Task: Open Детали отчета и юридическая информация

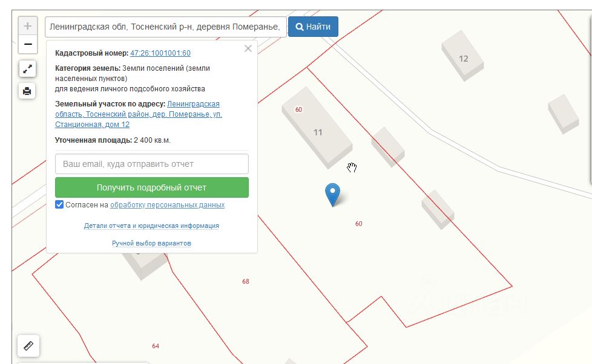Action: [151, 226]
